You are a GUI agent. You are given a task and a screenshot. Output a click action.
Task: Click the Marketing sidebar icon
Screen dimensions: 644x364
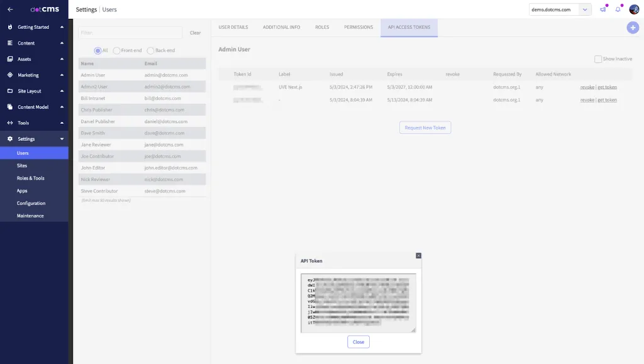point(10,75)
